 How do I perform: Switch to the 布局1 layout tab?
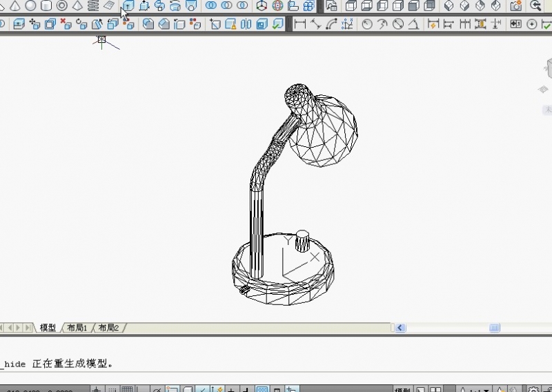click(77, 328)
